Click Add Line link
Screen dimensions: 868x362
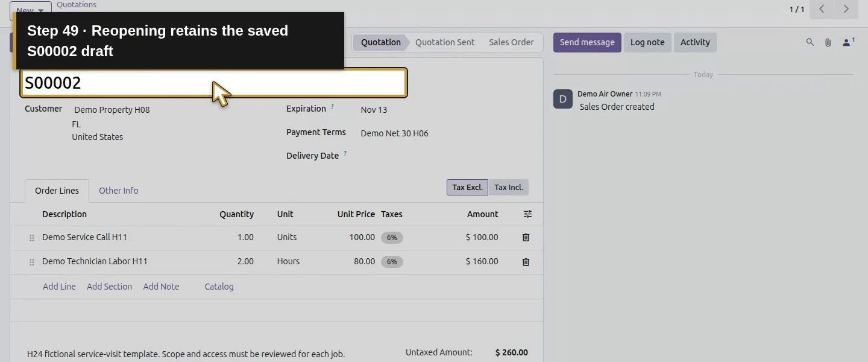(59, 287)
